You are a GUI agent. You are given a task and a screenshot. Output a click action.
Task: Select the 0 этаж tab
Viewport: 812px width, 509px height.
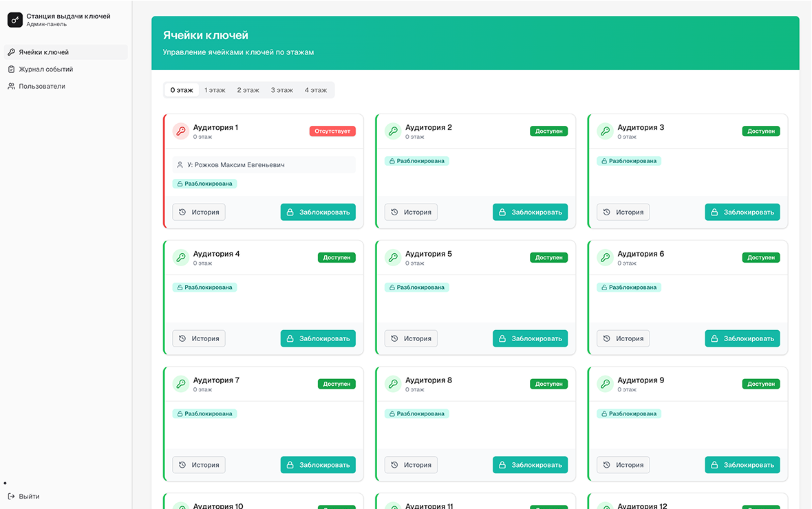pos(182,90)
